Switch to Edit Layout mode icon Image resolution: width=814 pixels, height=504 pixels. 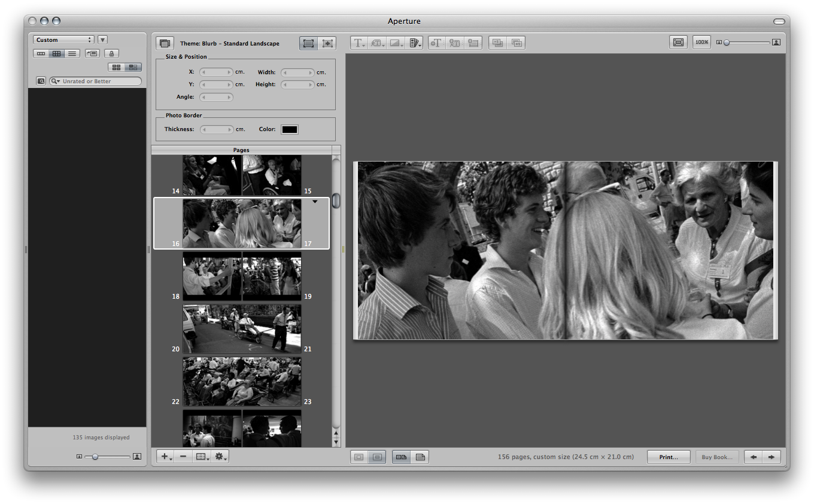(327, 44)
